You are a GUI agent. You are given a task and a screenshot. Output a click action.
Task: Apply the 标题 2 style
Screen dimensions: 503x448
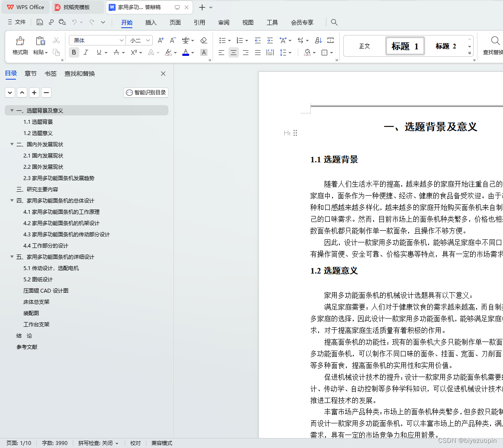coord(445,46)
